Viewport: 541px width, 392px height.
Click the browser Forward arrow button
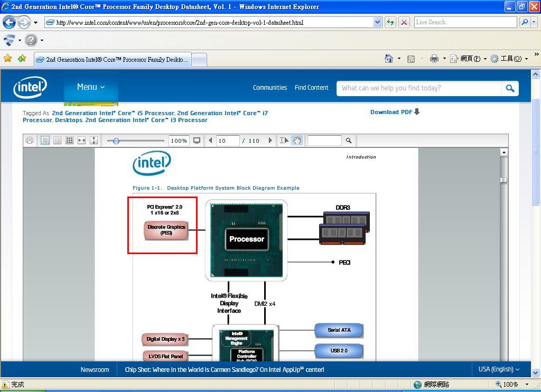click(x=24, y=22)
